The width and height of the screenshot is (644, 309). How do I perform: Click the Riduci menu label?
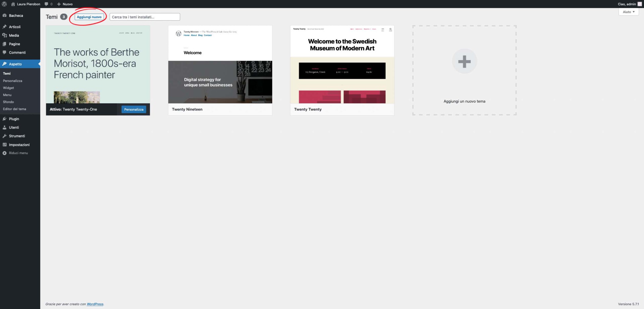[18, 153]
